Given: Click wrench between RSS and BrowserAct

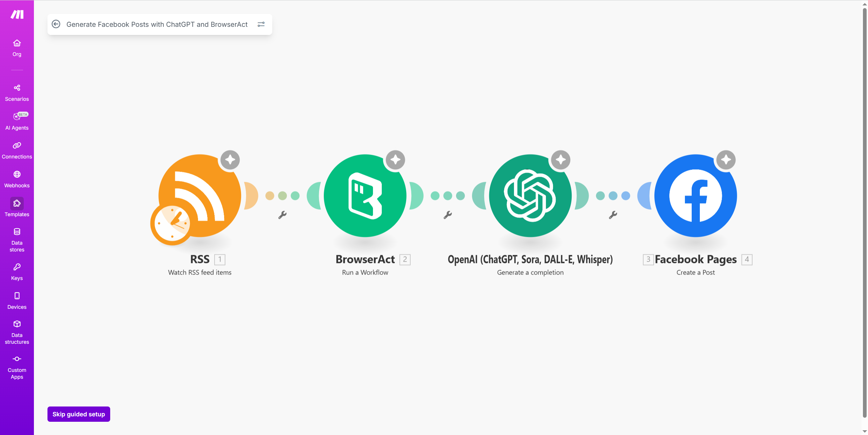Looking at the screenshot, I should coord(282,215).
